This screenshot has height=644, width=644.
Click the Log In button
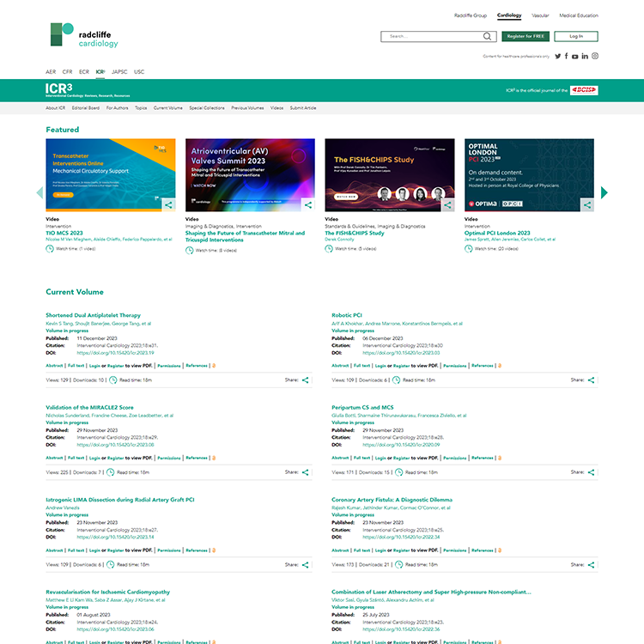(x=576, y=36)
